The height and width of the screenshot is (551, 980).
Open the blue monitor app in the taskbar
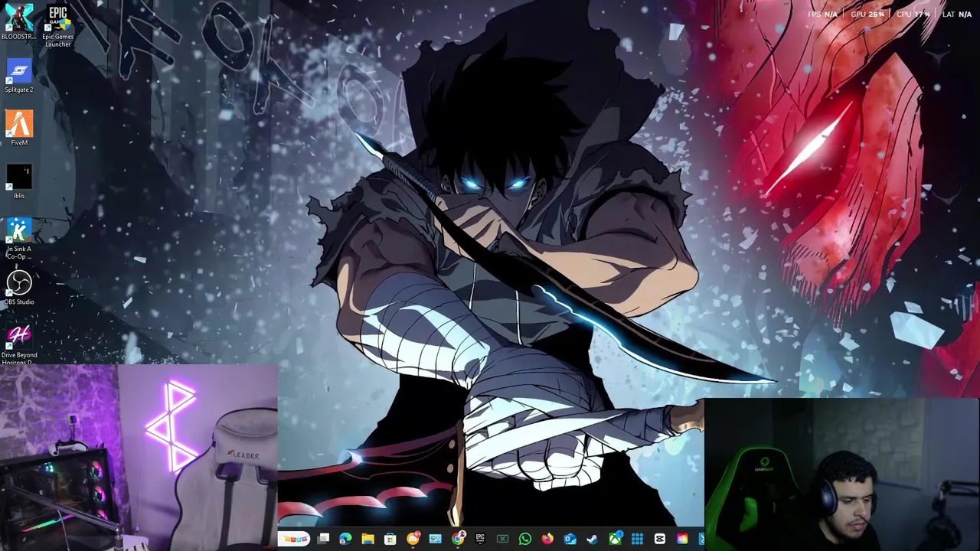(435, 540)
